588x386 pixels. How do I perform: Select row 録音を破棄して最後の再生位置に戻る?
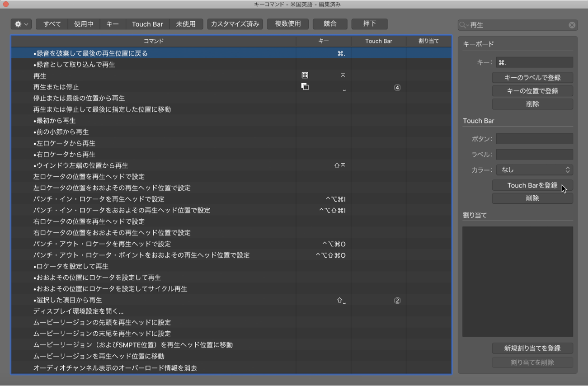[x=231, y=53]
